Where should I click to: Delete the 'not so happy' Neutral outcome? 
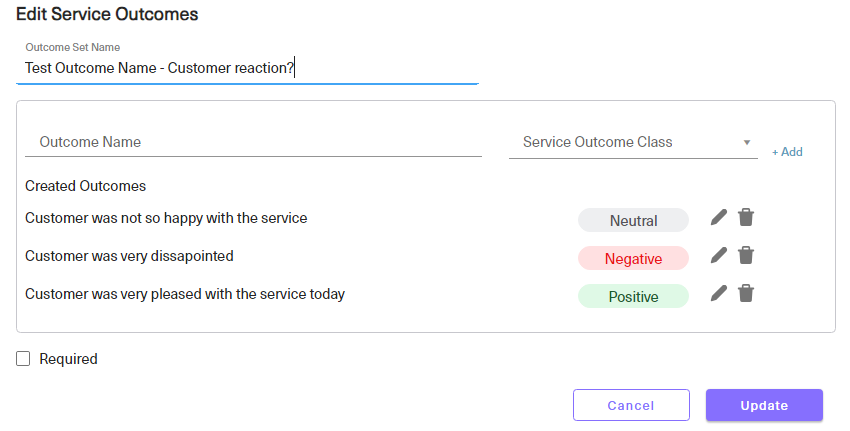(746, 217)
